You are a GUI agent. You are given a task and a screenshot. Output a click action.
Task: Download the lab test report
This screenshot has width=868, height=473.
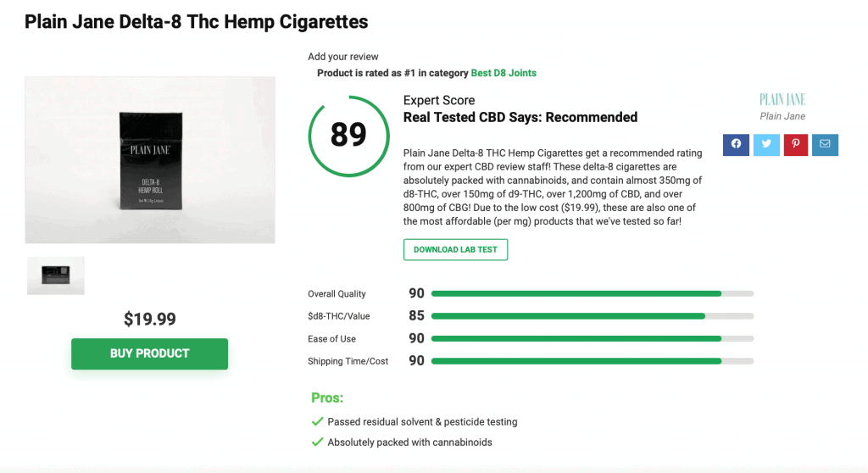pos(455,250)
